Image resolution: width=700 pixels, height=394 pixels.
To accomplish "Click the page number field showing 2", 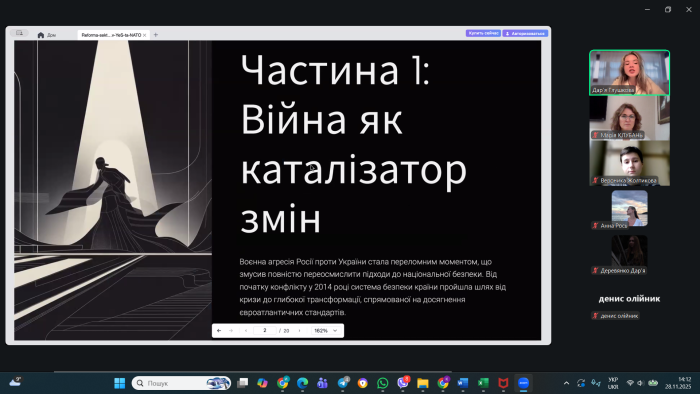I will point(264,331).
